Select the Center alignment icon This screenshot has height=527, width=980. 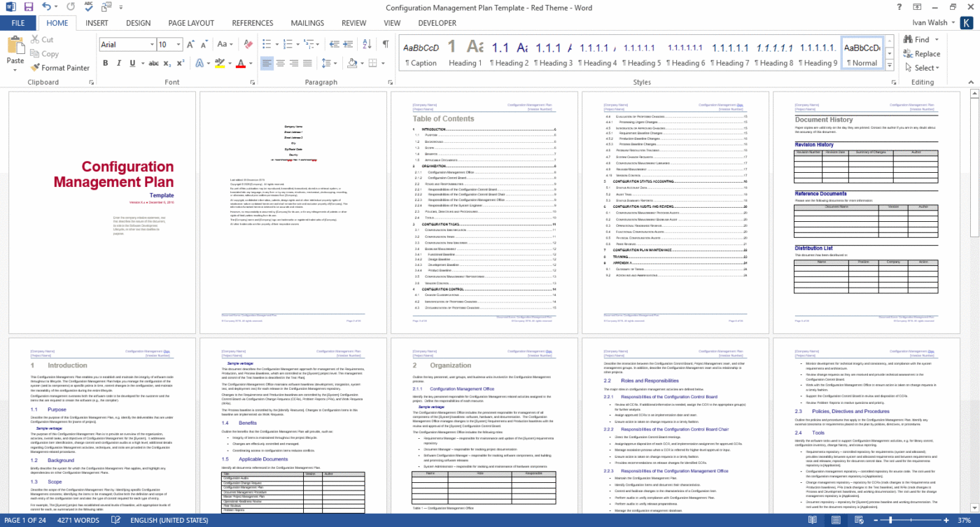[x=280, y=63]
